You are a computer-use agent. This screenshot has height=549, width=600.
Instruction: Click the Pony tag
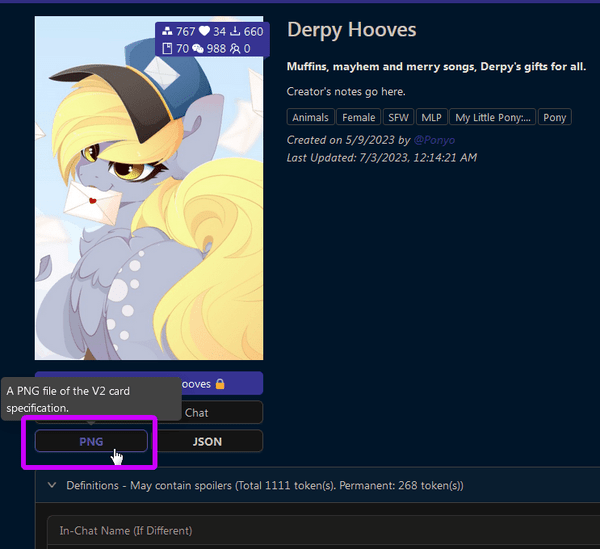click(555, 118)
